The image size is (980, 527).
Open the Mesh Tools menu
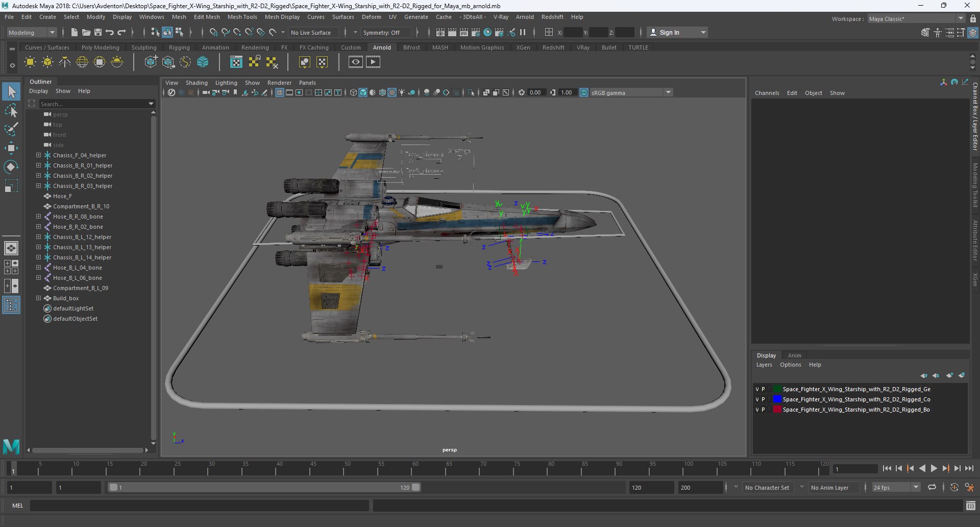[242, 17]
